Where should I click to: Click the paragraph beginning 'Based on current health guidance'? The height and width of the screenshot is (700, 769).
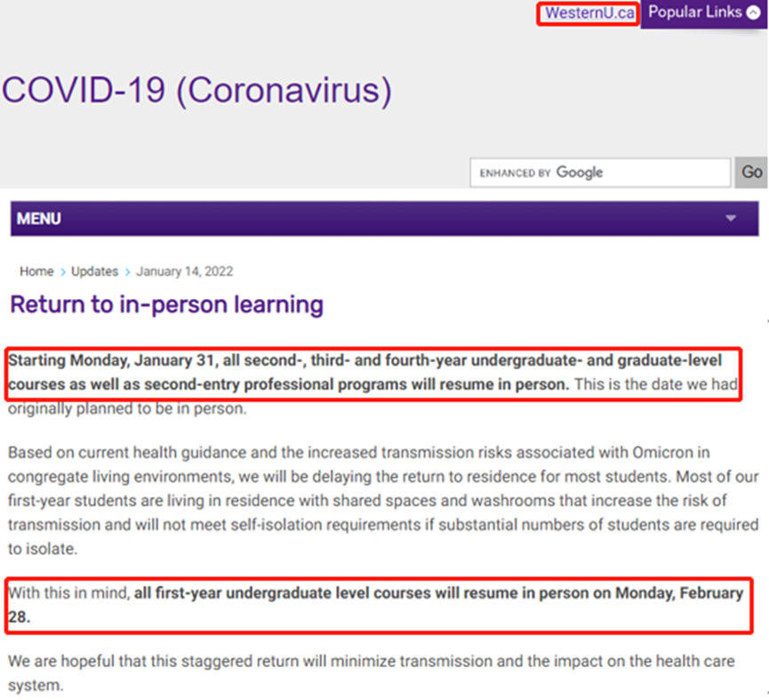coord(383,501)
